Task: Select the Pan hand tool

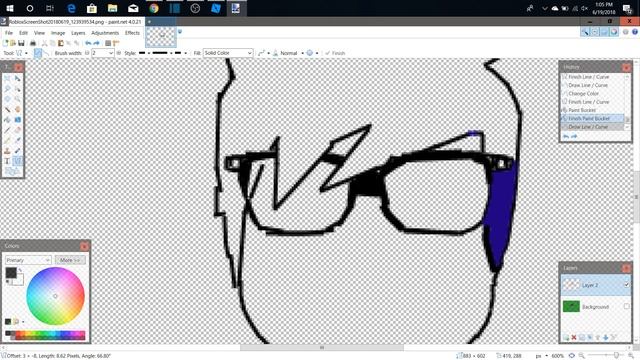Action: 18,109
